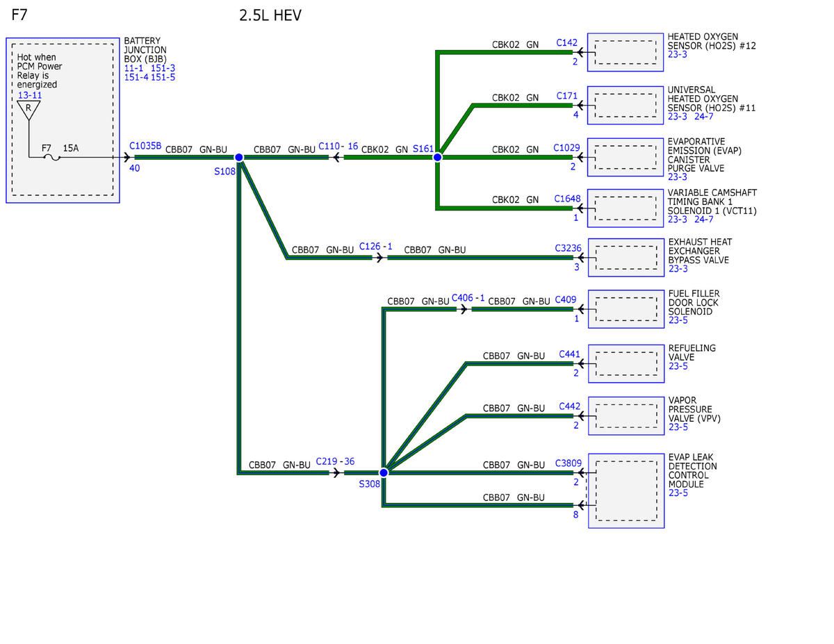The height and width of the screenshot is (644, 834).
Task: Open connector C442 reference
Action: pos(570,406)
